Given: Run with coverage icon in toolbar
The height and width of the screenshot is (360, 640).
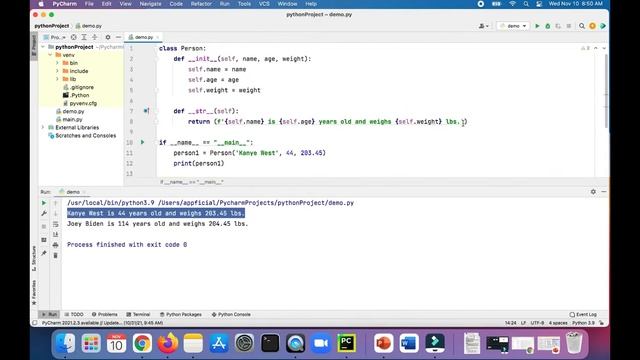Looking at the screenshot, I should pyautogui.click(x=558, y=26).
